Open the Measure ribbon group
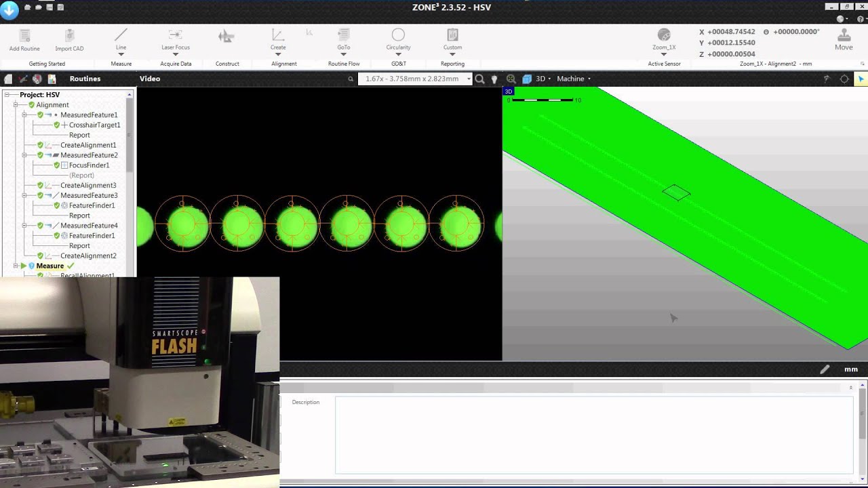This screenshot has width=868, height=488. pyautogui.click(x=121, y=64)
